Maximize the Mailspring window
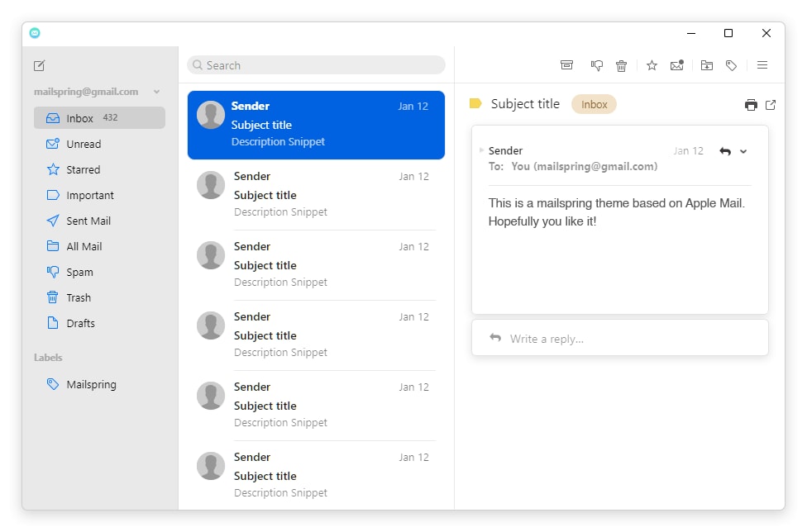Image resolution: width=807 pixels, height=532 pixels. [728, 33]
